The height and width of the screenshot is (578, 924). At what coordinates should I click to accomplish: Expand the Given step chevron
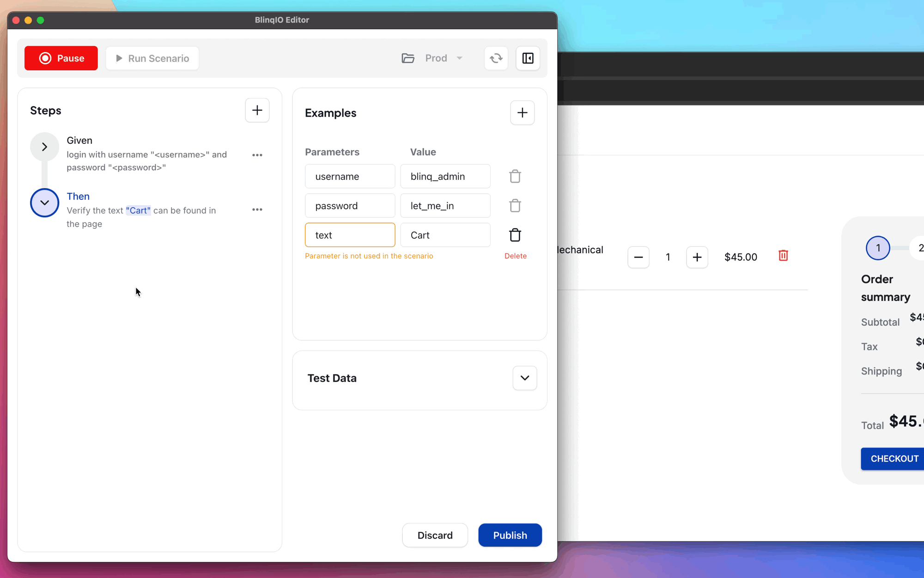[x=44, y=147]
